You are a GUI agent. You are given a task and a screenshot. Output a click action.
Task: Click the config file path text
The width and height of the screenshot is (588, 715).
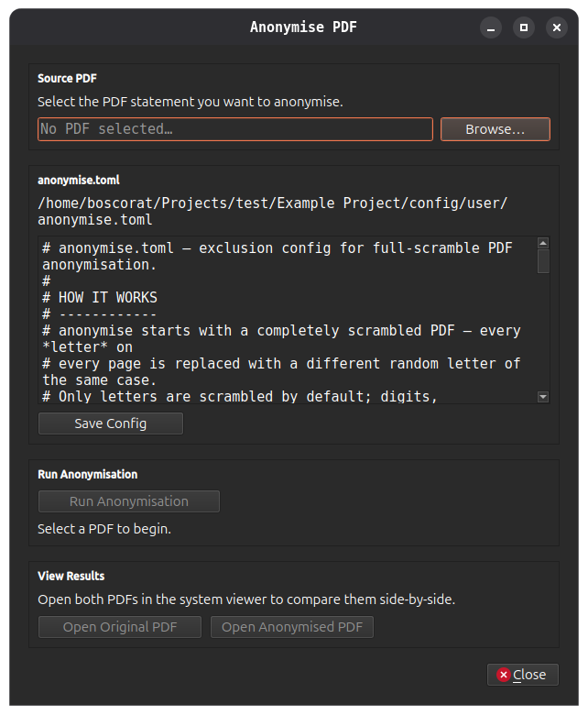(272, 211)
